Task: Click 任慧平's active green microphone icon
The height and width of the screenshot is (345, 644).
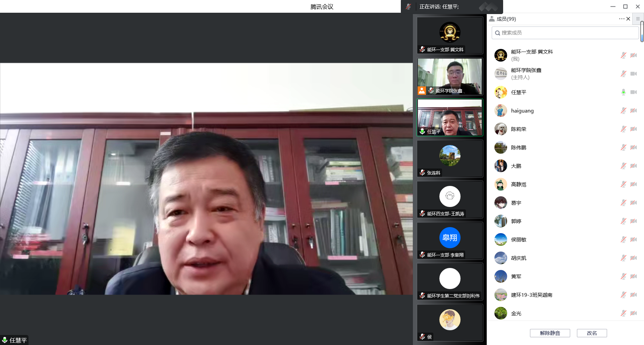Action: (623, 92)
